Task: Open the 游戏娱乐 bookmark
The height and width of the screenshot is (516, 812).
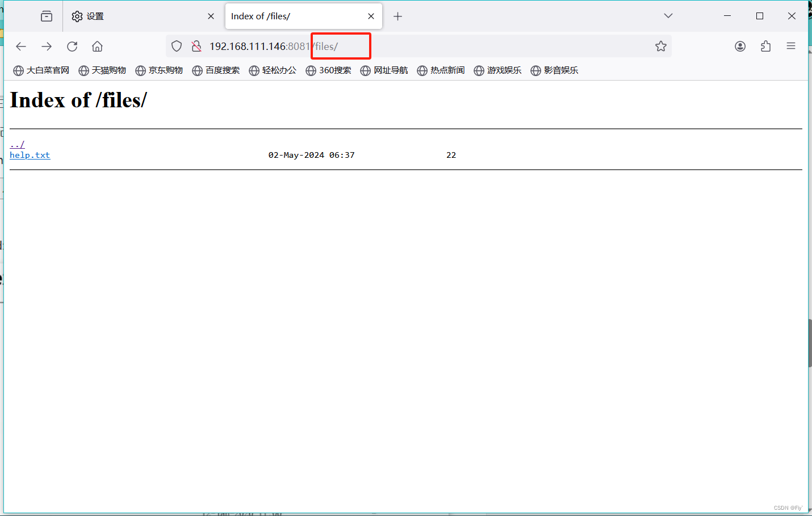Action: [498, 70]
